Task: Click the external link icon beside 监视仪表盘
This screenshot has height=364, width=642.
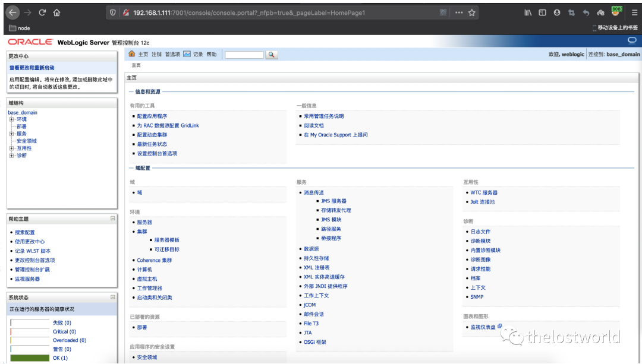Action: tap(500, 326)
